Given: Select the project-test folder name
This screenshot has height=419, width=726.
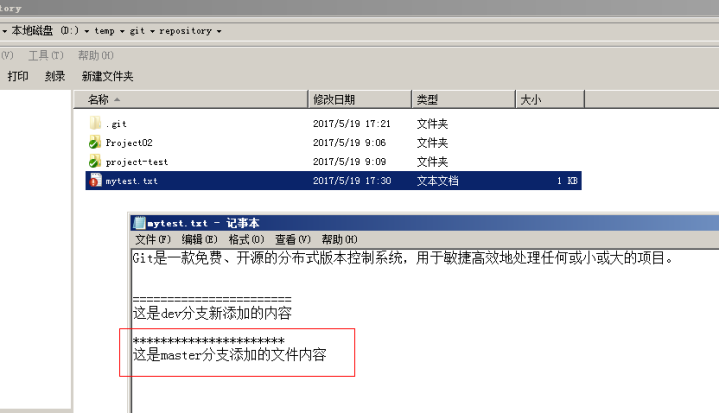Looking at the screenshot, I should coord(137,162).
